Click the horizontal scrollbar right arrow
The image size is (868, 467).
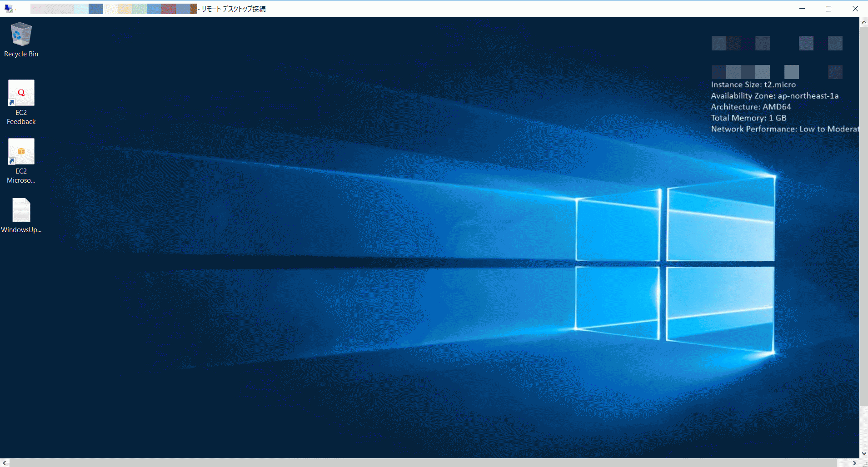click(x=854, y=463)
